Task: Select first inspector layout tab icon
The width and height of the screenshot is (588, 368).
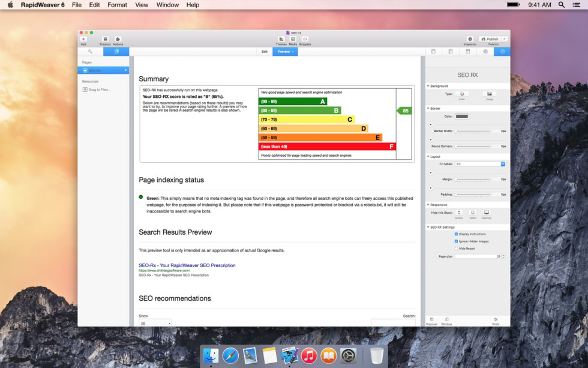Action: pyautogui.click(x=433, y=52)
